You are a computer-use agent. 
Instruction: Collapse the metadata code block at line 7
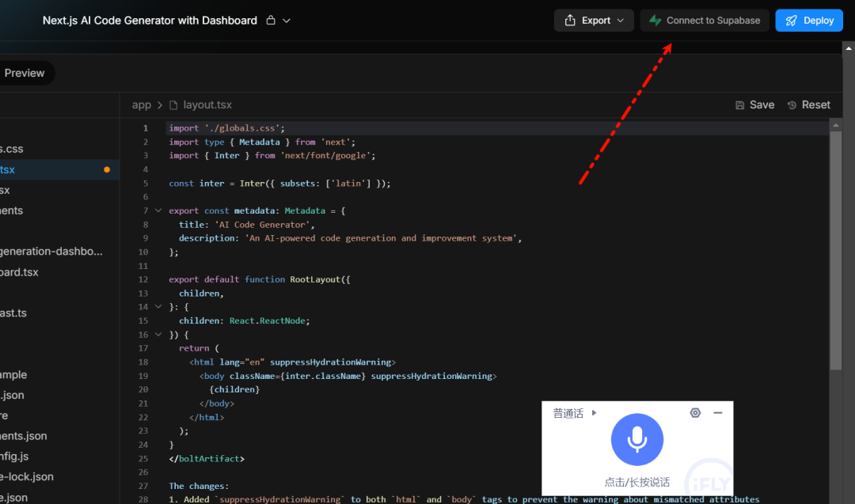pyautogui.click(x=158, y=211)
